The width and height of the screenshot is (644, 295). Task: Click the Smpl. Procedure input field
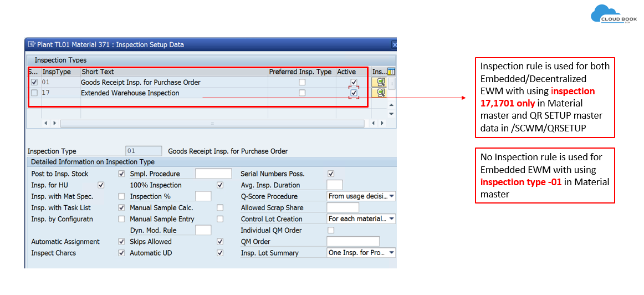tap(213, 174)
